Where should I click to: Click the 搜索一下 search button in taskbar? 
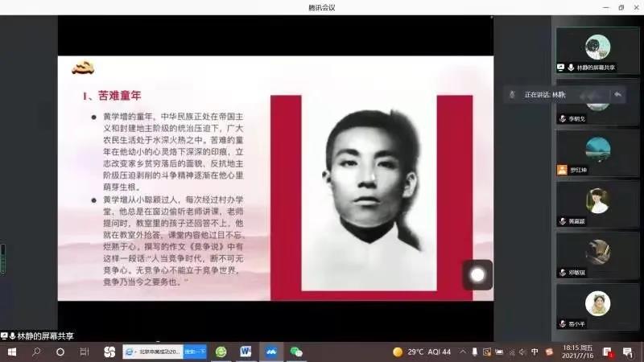click(x=196, y=352)
